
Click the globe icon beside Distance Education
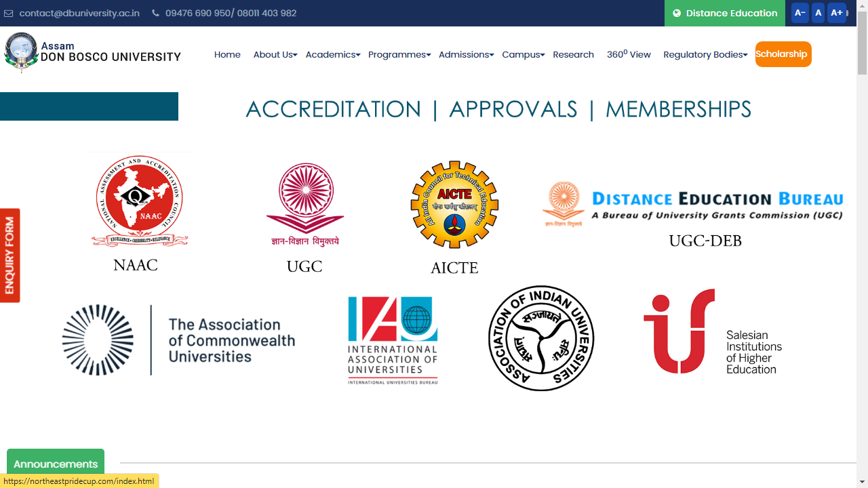(677, 13)
